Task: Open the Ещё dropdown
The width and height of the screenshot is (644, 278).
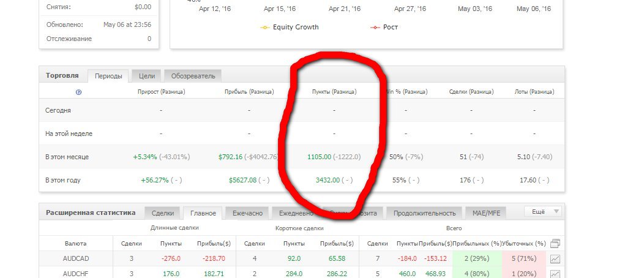Action: click(x=542, y=212)
